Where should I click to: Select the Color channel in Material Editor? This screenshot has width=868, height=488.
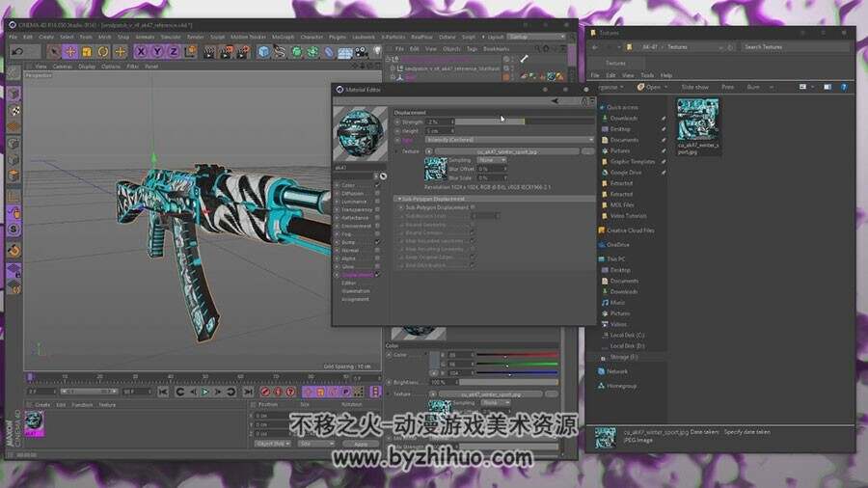(348, 185)
